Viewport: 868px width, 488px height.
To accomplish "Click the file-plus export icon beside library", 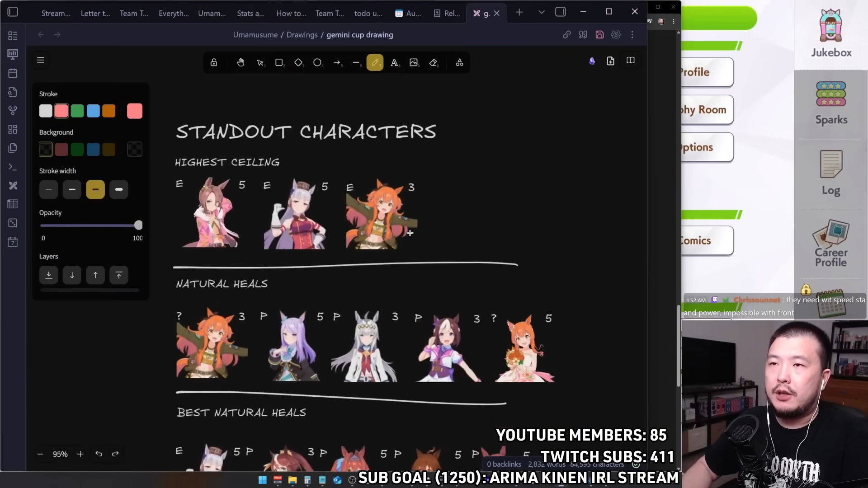I will click(x=611, y=61).
